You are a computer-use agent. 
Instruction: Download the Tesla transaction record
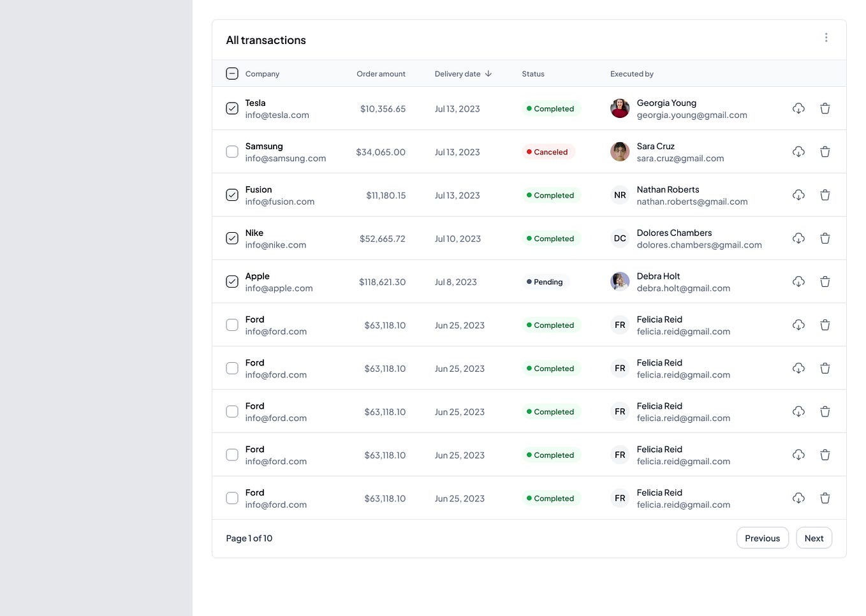click(798, 108)
